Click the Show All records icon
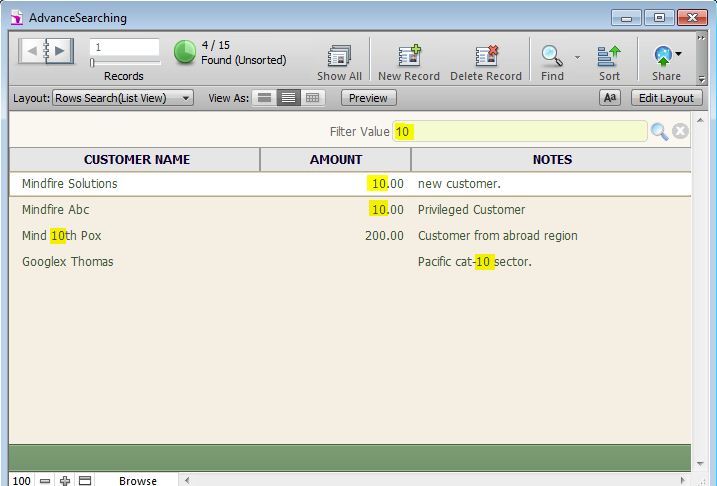Image resolution: width=717 pixels, height=486 pixels. tap(339, 57)
